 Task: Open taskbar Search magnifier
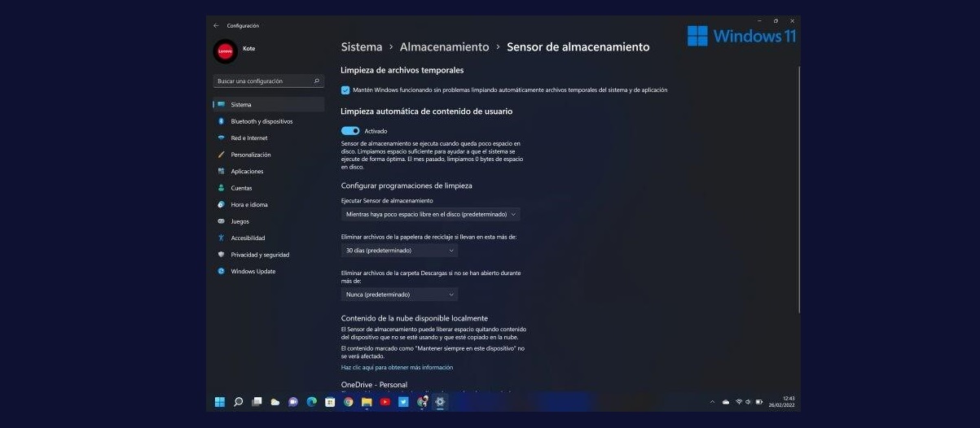[239, 401]
